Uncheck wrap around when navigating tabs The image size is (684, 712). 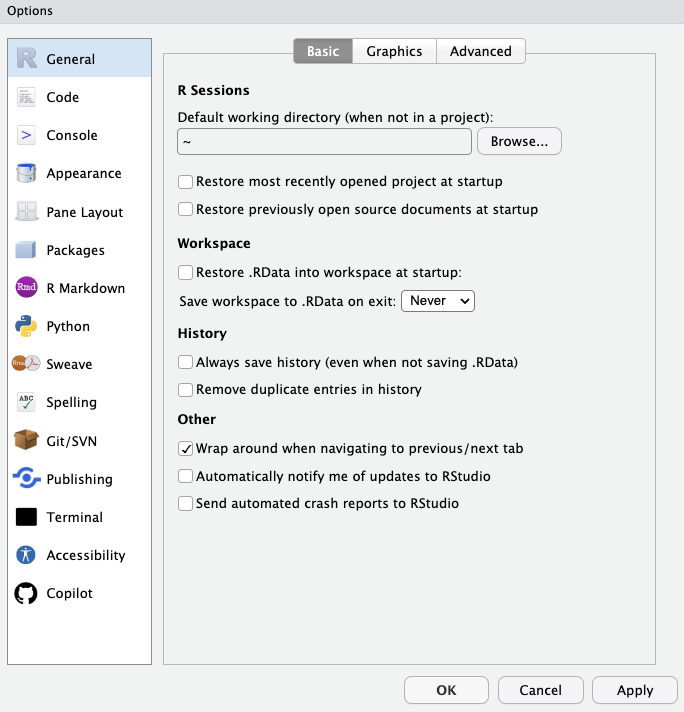click(x=185, y=449)
